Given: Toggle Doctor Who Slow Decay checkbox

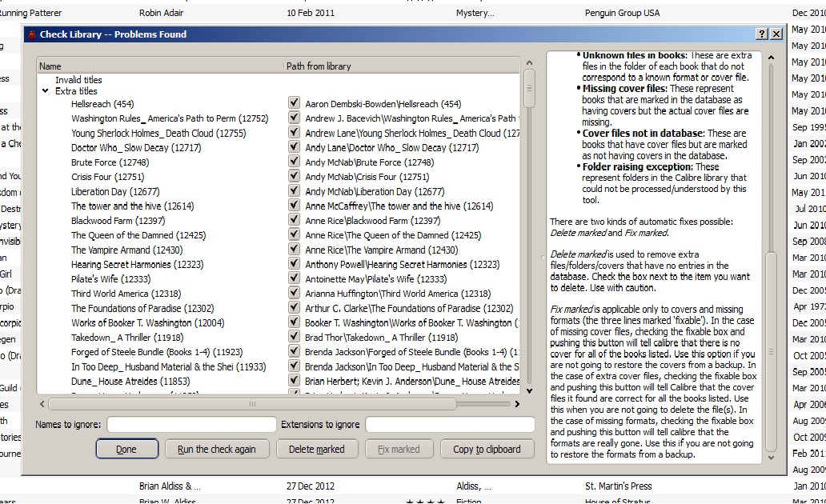Looking at the screenshot, I should [294, 146].
